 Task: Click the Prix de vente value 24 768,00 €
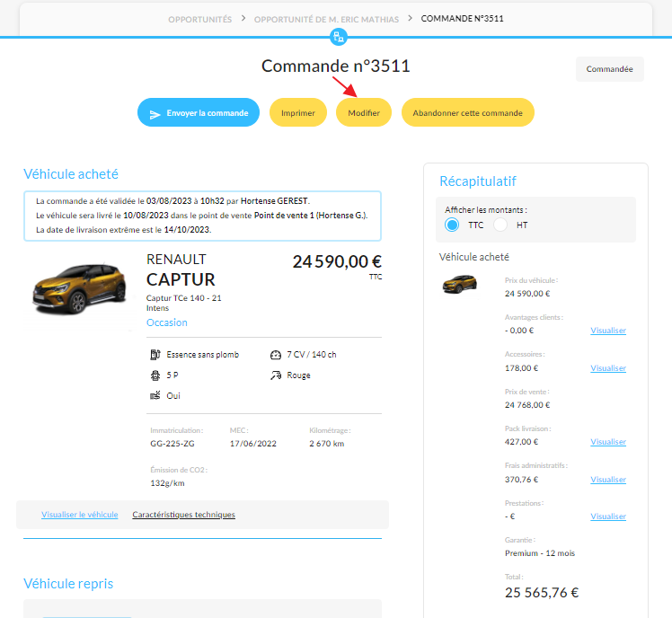(527, 405)
